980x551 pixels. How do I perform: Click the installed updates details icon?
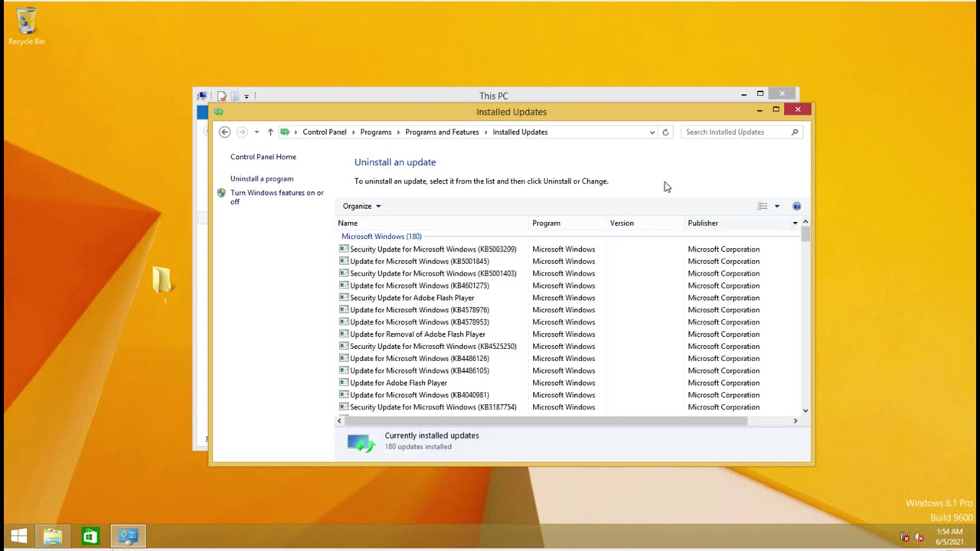[361, 442]
